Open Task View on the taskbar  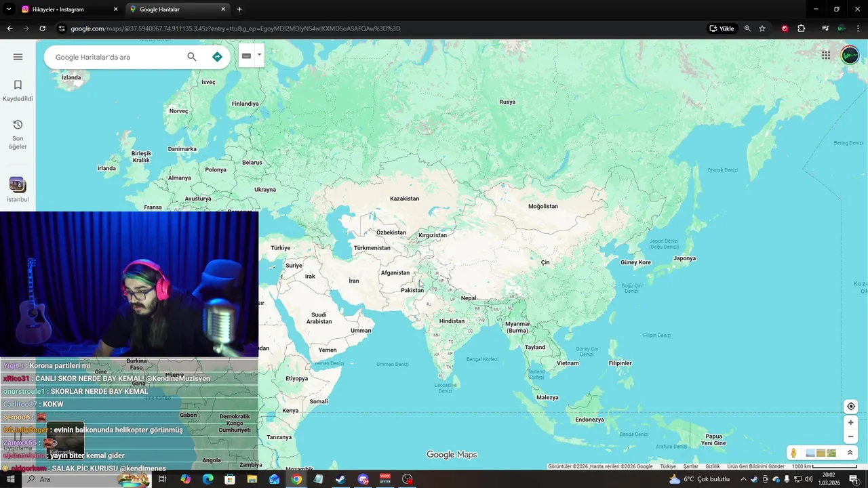point(163,479)
